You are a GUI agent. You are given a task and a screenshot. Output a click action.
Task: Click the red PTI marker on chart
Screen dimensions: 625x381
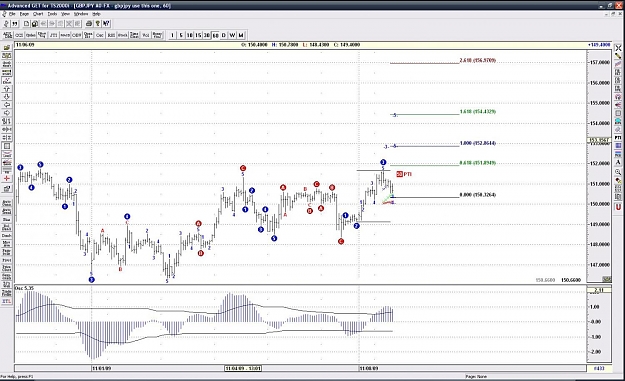[x=404, y=174]
